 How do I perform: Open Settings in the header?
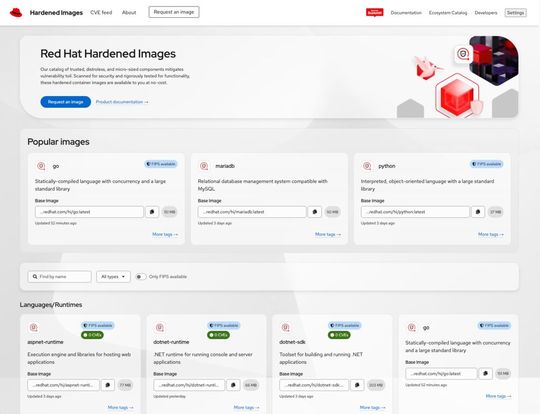515,13
